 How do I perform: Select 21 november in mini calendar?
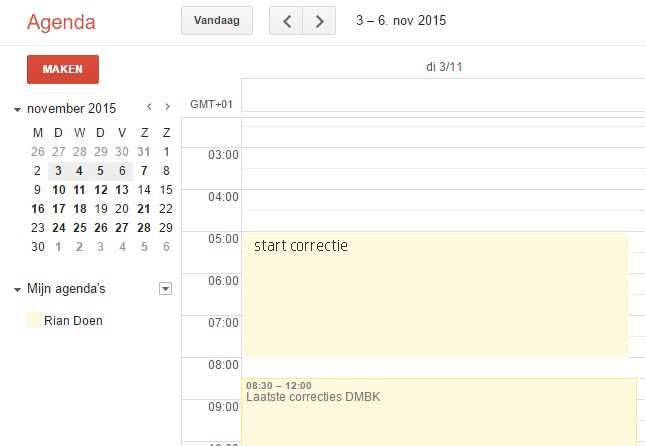(x=144, y=209)
